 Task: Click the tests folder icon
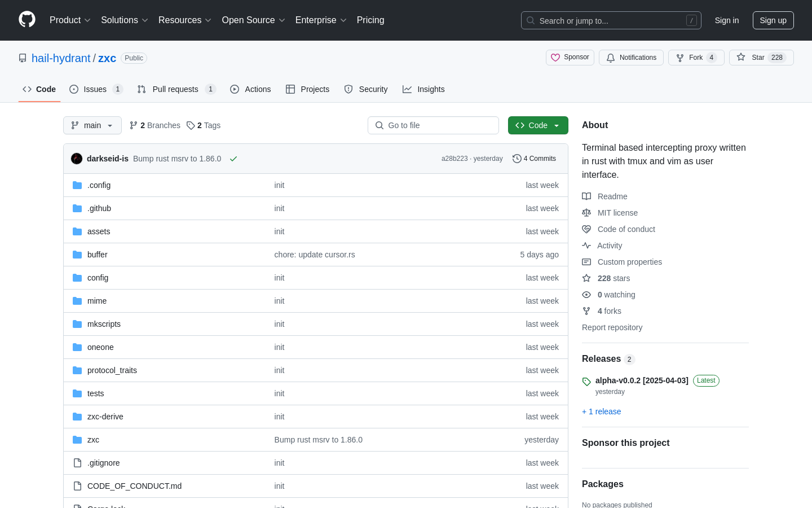tap(77, 393)
